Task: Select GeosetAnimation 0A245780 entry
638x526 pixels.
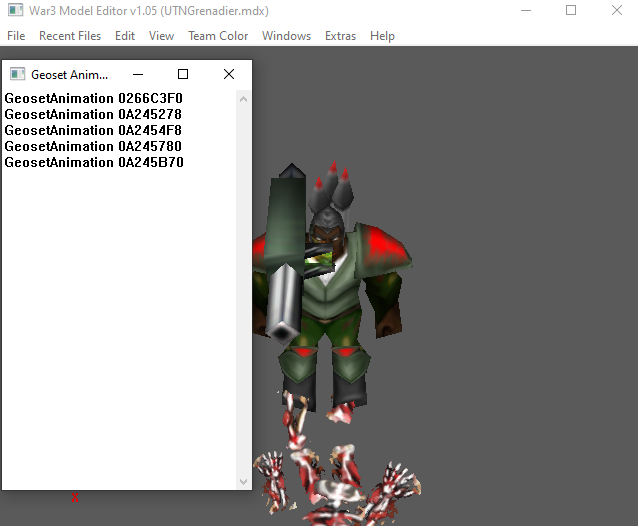Action: [x=93, y=146]
